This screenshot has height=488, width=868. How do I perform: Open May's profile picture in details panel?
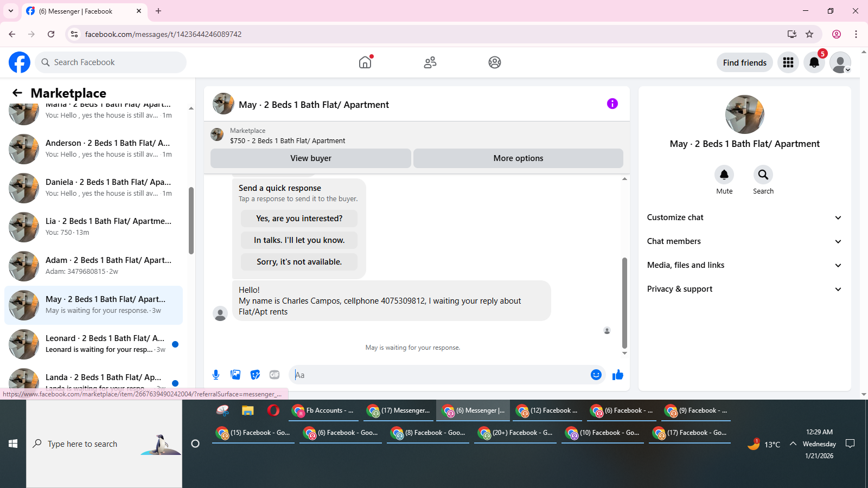(744, 114)
